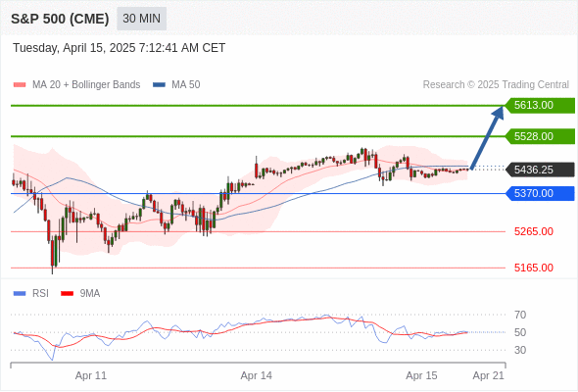Viewport: 578px width, 392px height.
Task: Click the Apr 15 date axis label
Action: [x=421, y=375]
